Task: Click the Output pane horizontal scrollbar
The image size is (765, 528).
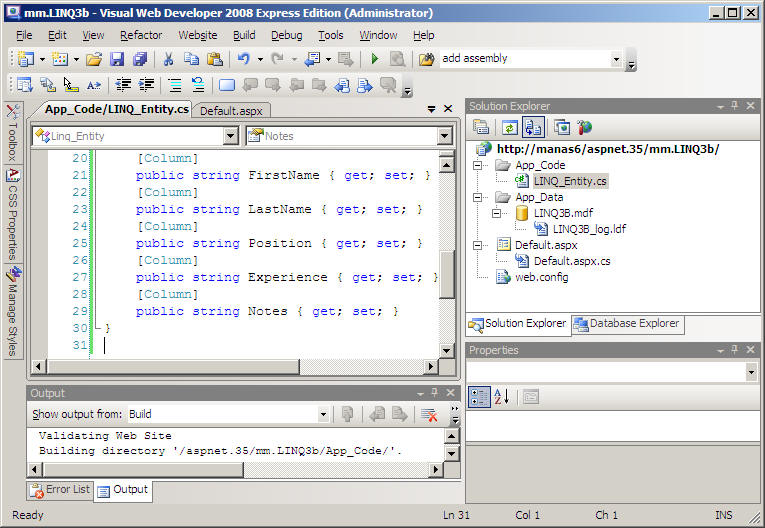Action: pos(143,469)
